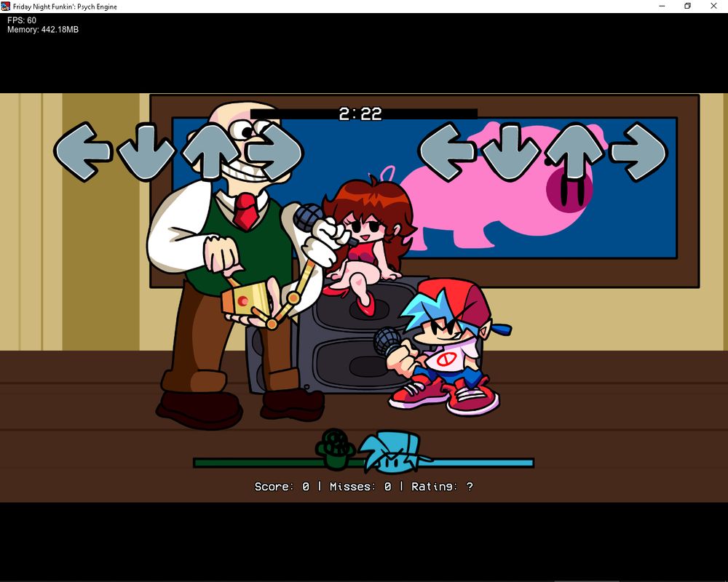The image size is (728, 582).
Task: Click the green opponent health icon
Action: click(x=336, y=448)
